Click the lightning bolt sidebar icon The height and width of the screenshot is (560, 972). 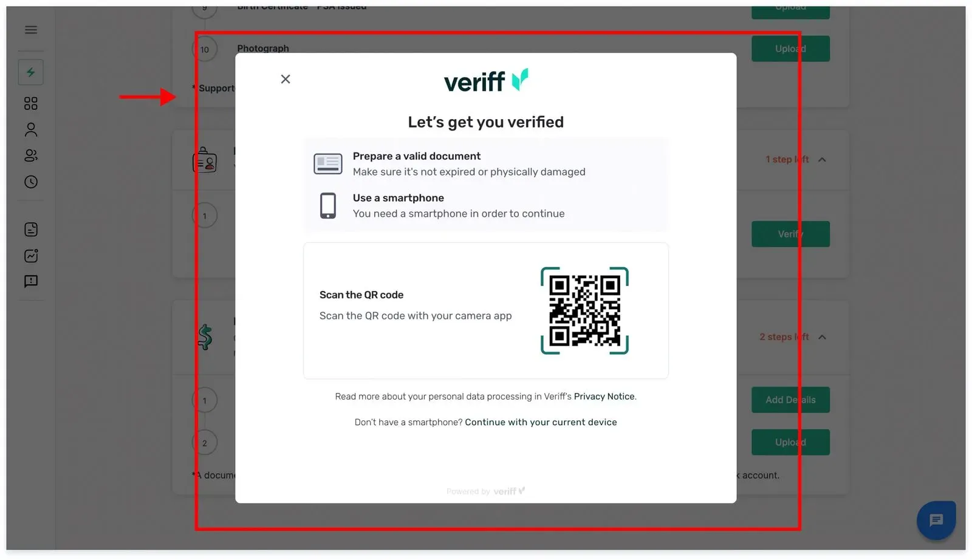click(x=31, y=72)
